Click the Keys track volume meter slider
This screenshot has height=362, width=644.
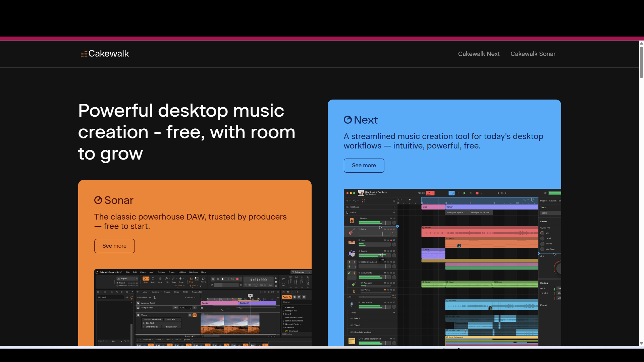click(x=375, y=245)
